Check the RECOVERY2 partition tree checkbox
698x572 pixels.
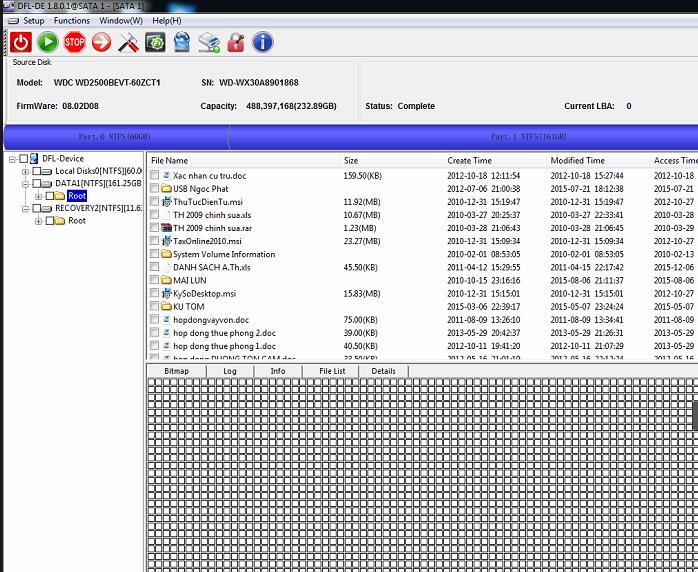tap(37, 208)
